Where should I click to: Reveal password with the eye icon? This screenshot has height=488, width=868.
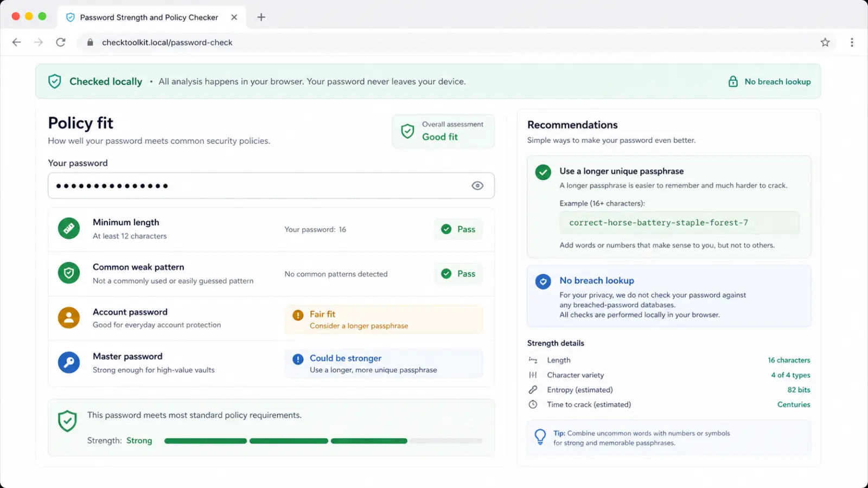477,185
